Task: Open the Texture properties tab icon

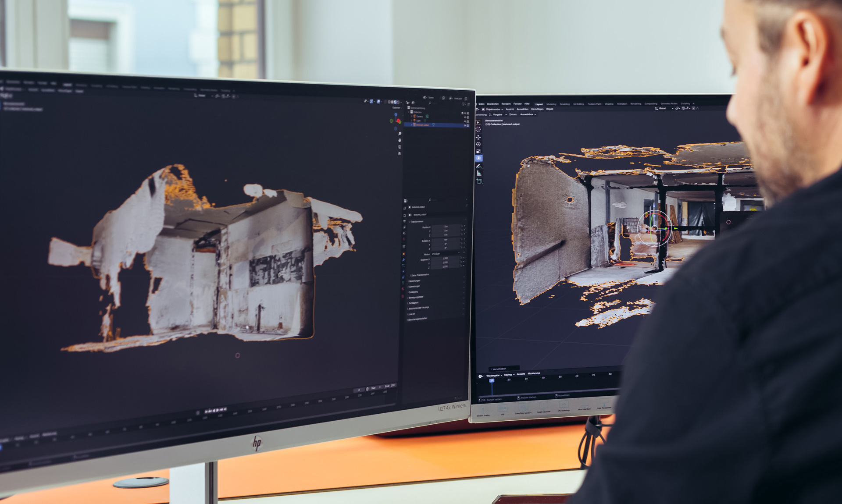Action: [403, 296]
